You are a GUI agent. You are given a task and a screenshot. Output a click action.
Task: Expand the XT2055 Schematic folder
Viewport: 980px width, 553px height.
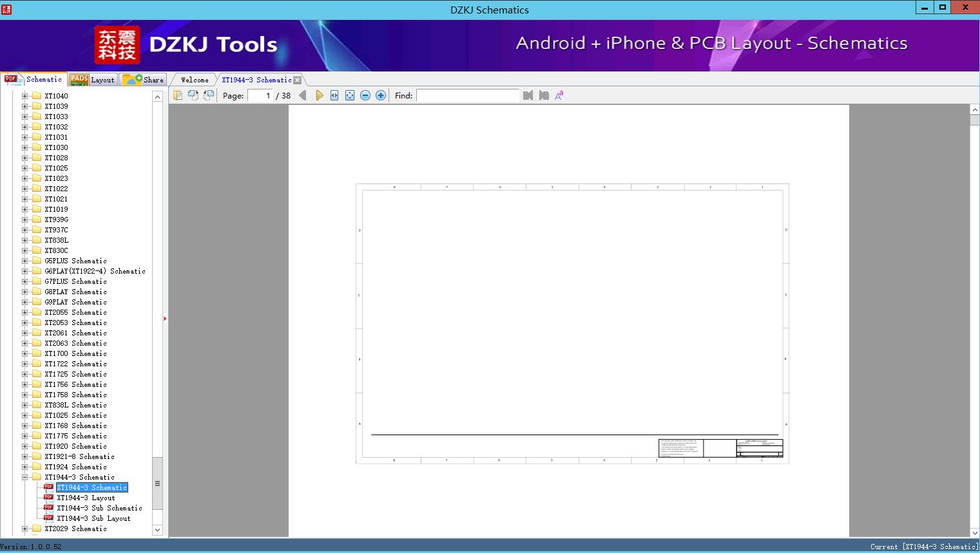[25, 312]
